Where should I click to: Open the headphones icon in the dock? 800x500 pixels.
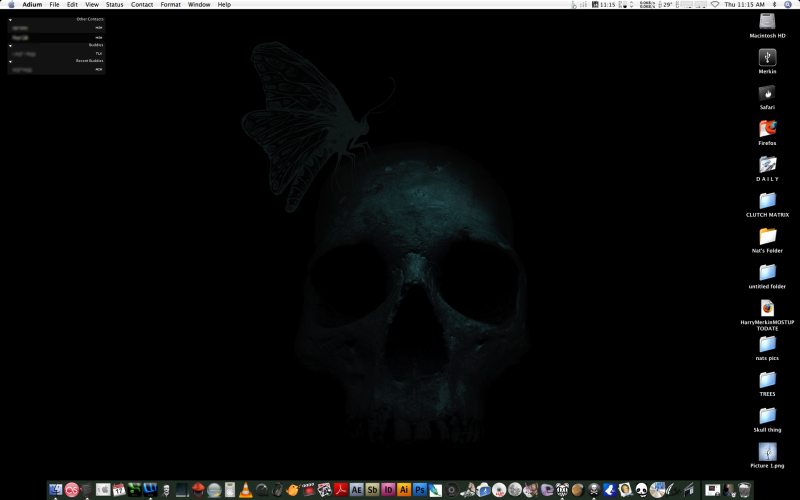click(x=277, y=490)
